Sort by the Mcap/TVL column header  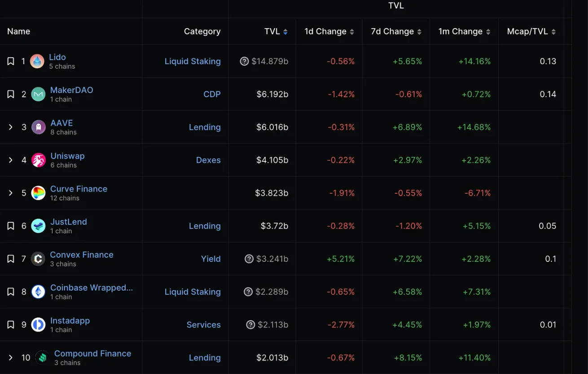pyautogui.click(x=531, y=31)
